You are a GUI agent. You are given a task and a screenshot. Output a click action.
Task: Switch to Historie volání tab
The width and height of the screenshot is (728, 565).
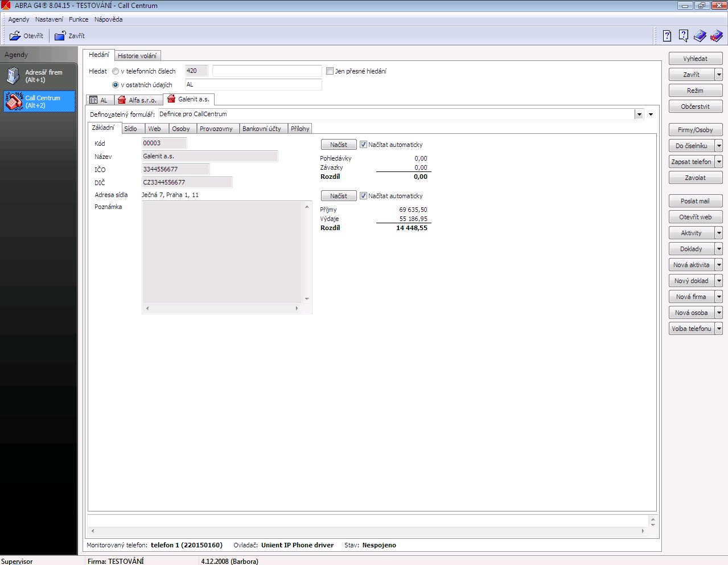[x=137, y=56]
